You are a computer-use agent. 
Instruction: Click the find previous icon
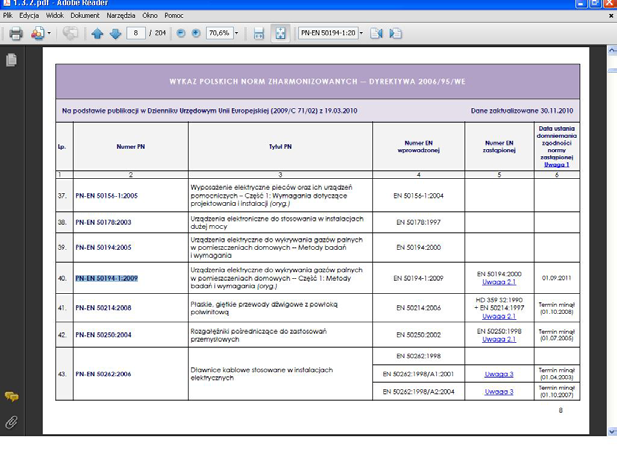pos(376,33)
